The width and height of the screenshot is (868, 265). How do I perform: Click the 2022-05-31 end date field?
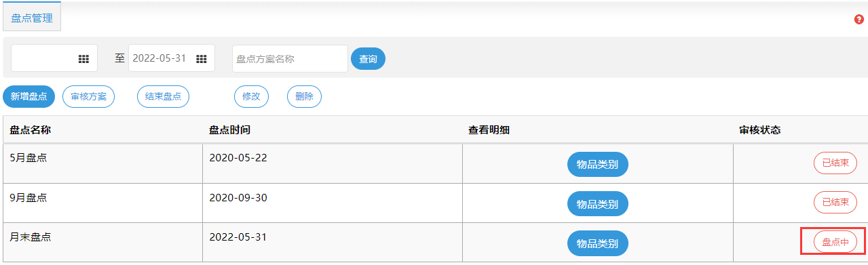[172, 58]
